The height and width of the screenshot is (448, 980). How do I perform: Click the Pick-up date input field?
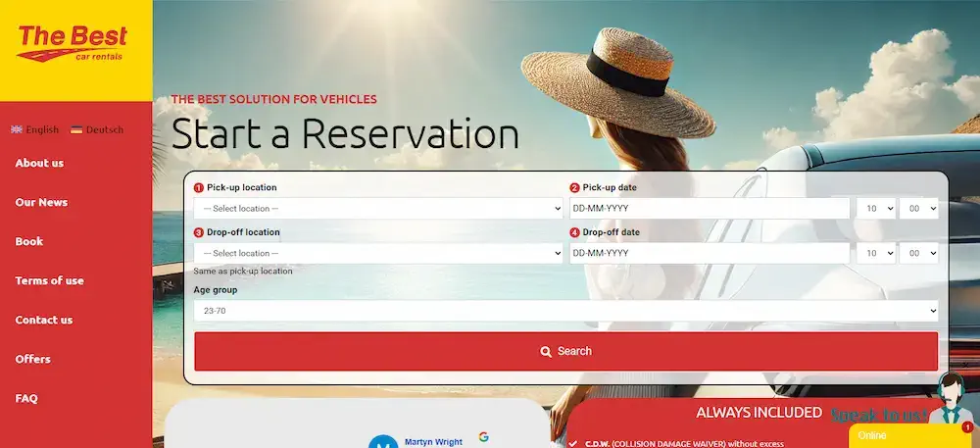(710, 209)
